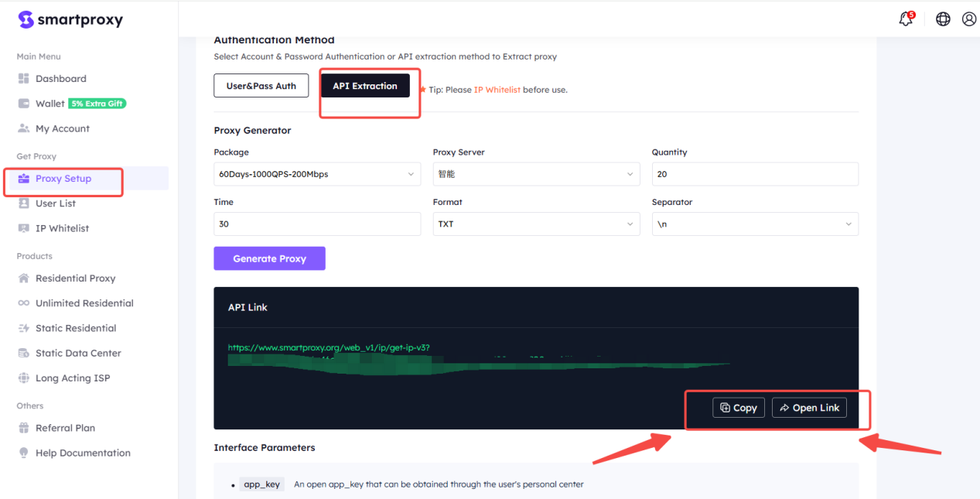Open the user profile icon
This screenshot has height=499, width=980.
pyautogui.click(x=969, y=19)
